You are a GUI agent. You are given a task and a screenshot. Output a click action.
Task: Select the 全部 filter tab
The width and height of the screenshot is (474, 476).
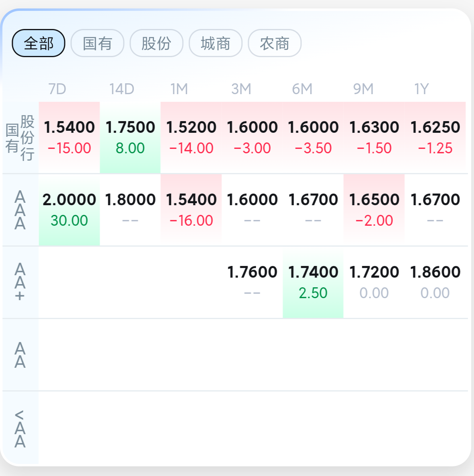coord(39,43)
